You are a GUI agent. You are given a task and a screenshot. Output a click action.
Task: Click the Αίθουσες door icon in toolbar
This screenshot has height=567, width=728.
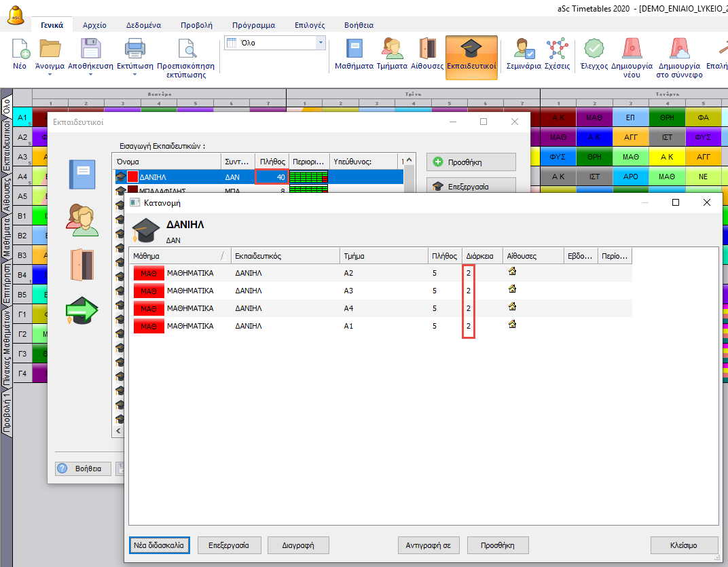[x=427, y=54]
